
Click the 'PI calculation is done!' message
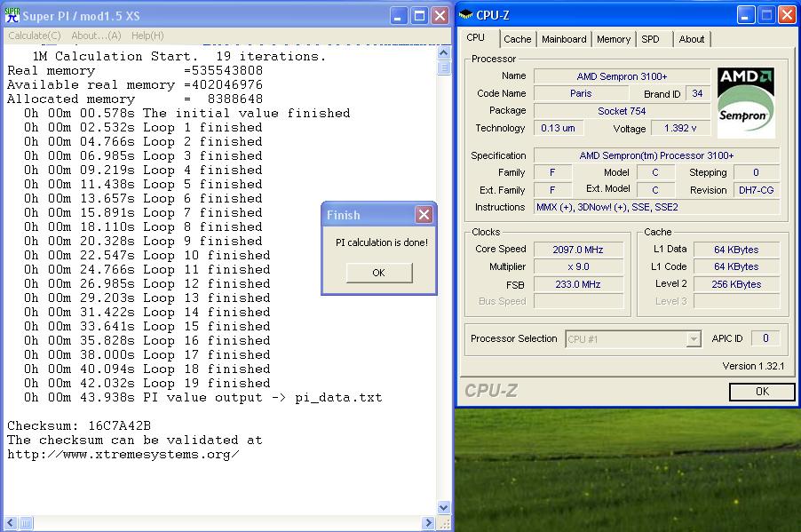pos(382,242)
